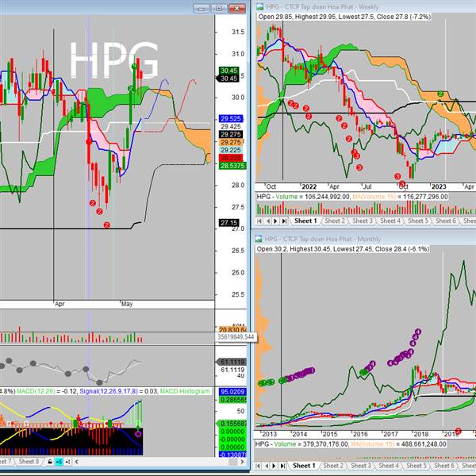Go to previous sheet in Weekly window
476x476 pixels.
(x=268, y=221)
